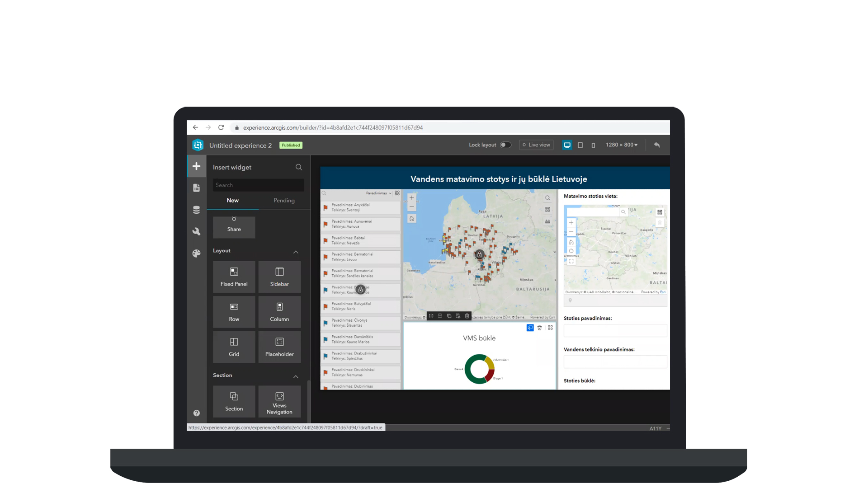Select the New tab
Screen dimensions: 868x488
coord(232,201)
